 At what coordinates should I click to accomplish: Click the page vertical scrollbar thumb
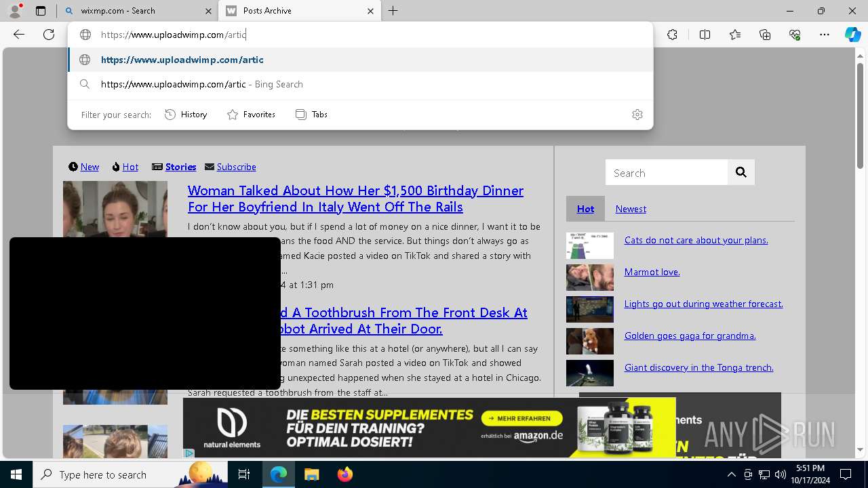click(x=860, y=115)
